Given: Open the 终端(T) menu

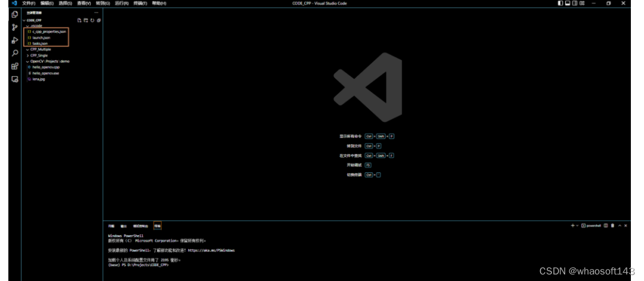Looking at the screenshot, I should [140, 3].
